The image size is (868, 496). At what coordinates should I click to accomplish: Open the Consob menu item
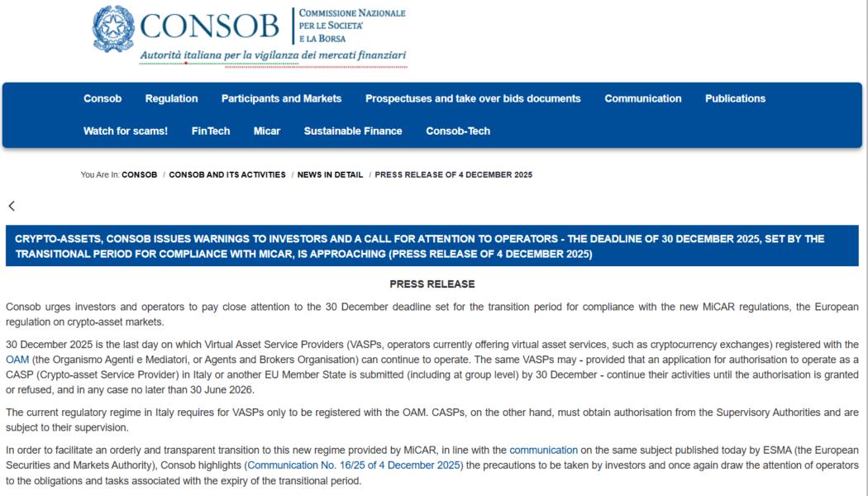point(101,98)
